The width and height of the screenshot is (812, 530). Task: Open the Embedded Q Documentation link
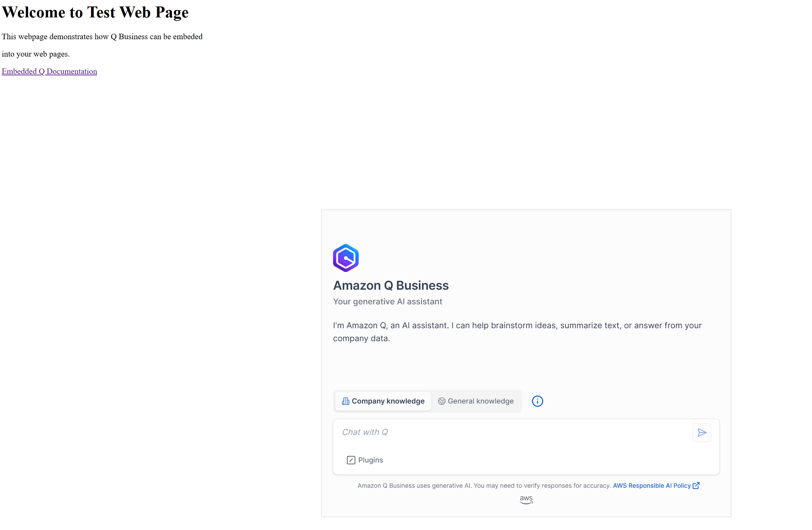pos(49,71)
